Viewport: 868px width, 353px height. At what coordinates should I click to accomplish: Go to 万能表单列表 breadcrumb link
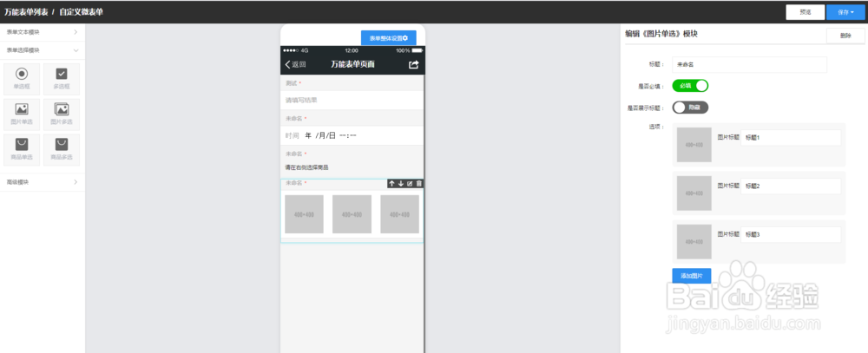click(x=26, y=11)
